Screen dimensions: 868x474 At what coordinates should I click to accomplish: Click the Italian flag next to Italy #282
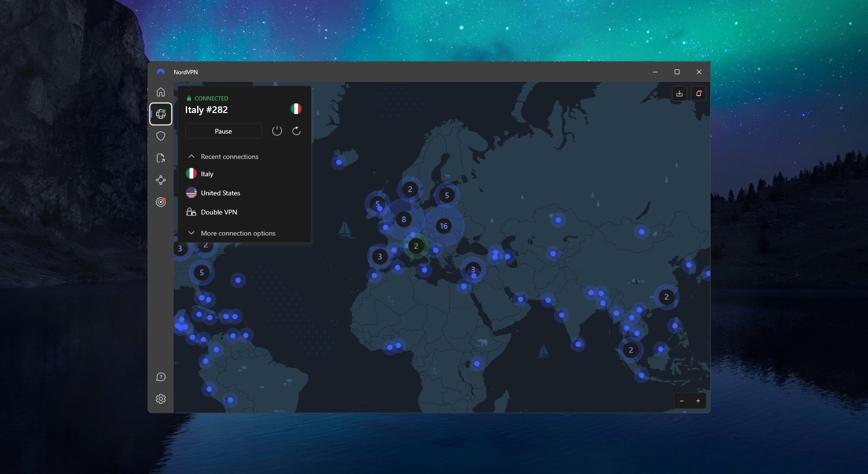pos(296,109)
